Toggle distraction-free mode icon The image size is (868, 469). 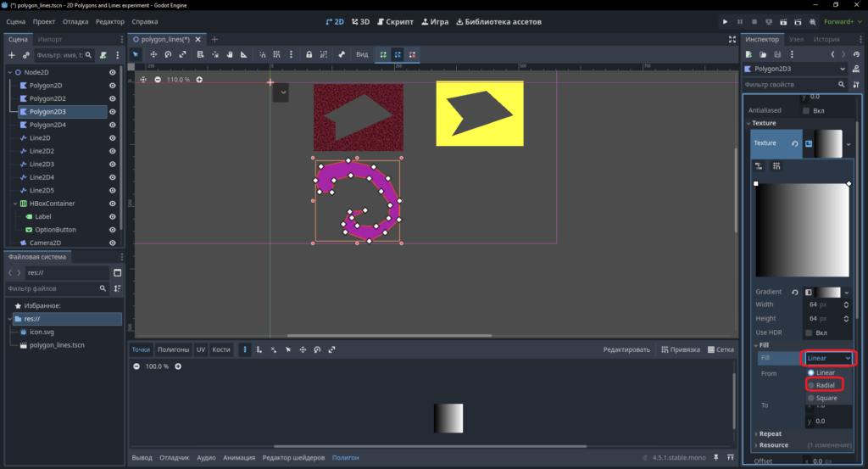tap(732, 39)
